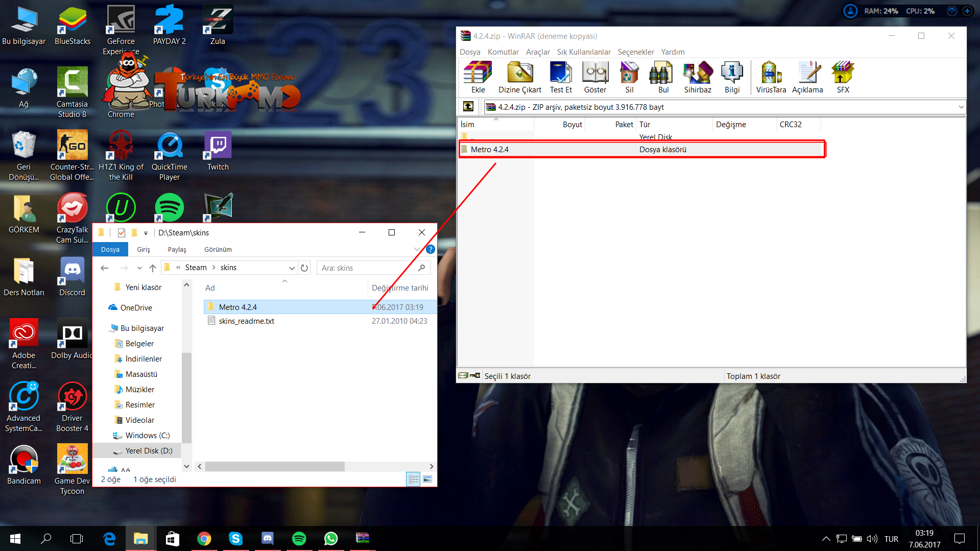Go up one folder in WinRAR
This screenshot has height=551, width=980.
[x=468, y=107]
